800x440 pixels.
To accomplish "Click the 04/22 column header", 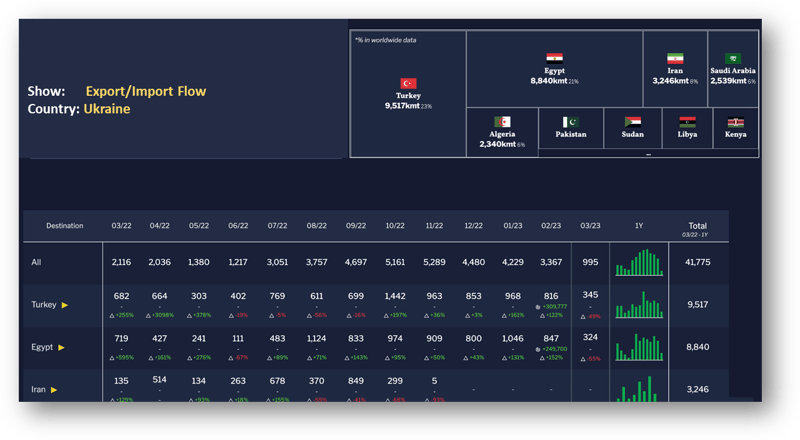I will 159,226.
